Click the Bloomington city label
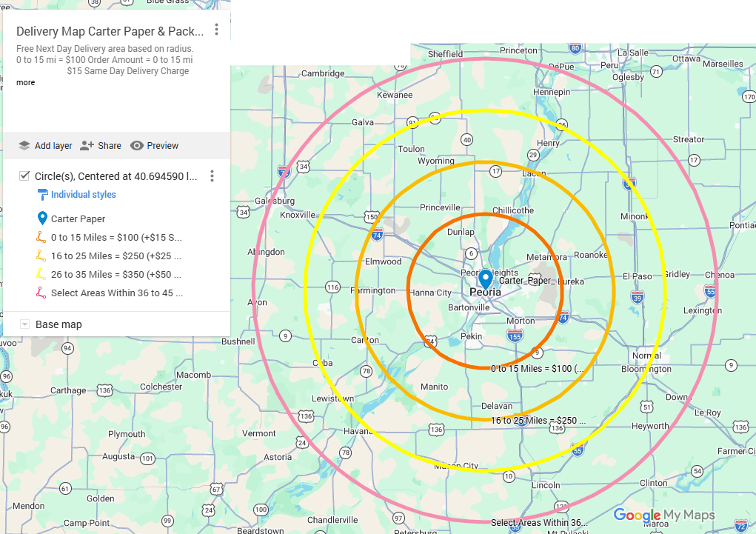The width and height of the screenshot is (756, 534). (646, 369)
